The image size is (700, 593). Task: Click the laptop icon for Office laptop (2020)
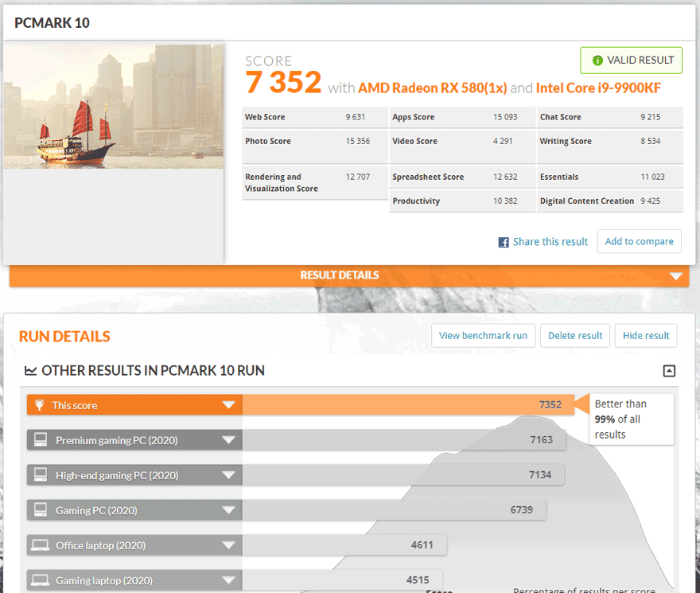(41, 544)
